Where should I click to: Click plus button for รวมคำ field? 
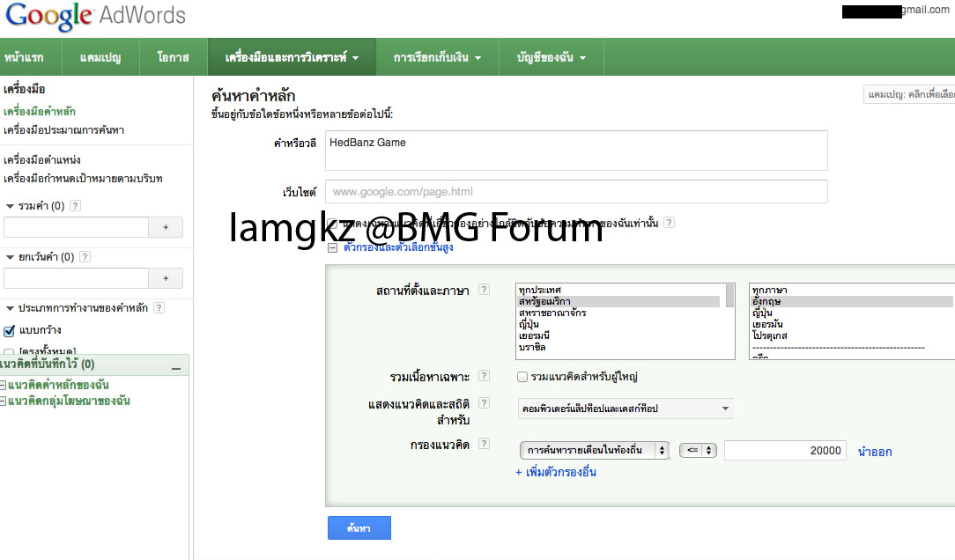(x=166, y=227)
